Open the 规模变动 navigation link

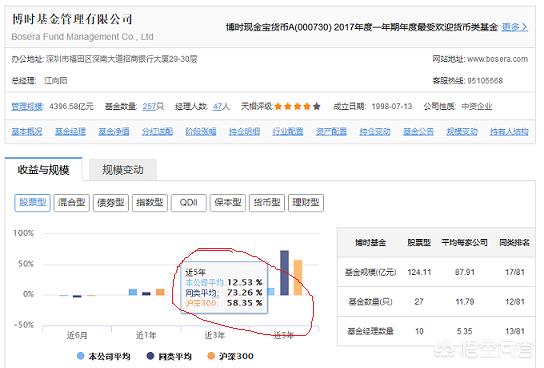coord(462,131)
